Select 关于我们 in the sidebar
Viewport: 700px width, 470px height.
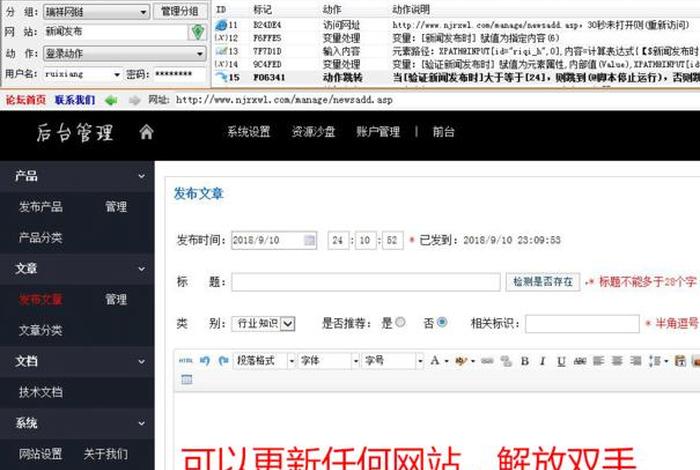[106, 454]
